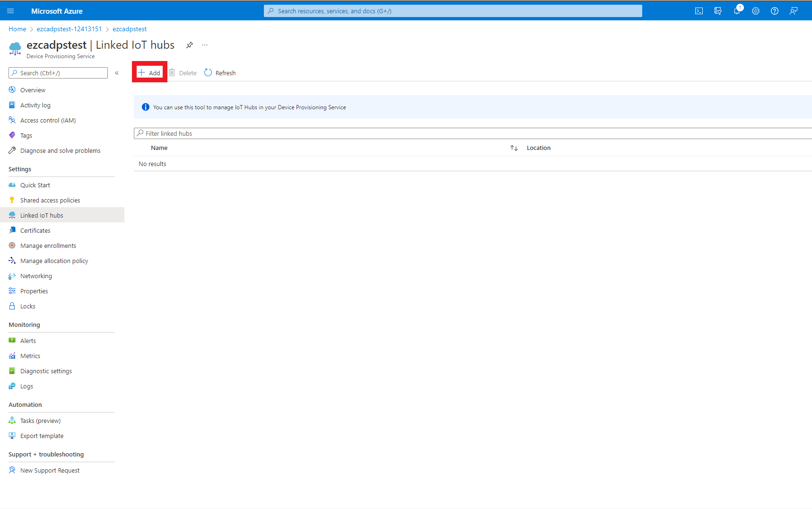
Task: Click the Home breadcrumb link
Action: [x=17, y=29]
